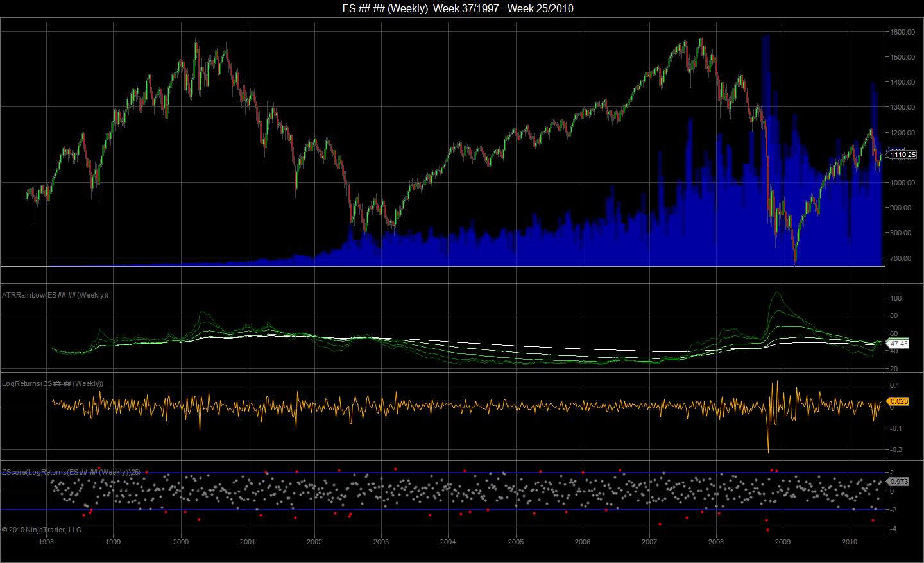Click the 1600.00 price axis label

pos(902,32)
